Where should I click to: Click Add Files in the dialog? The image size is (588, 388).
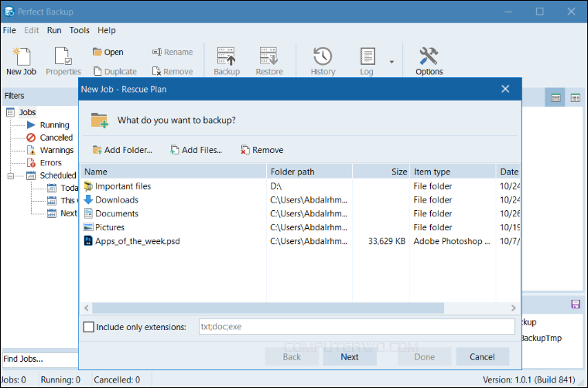pos(196,150)
